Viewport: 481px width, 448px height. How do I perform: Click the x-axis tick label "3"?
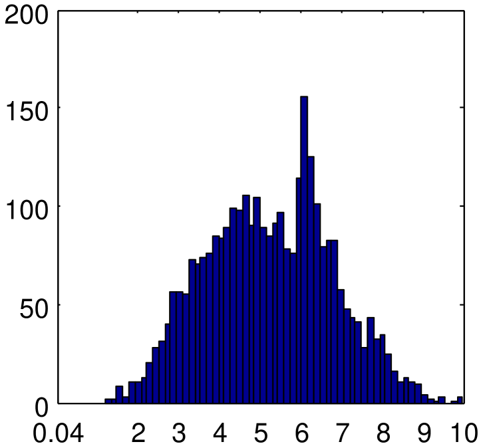179,433
